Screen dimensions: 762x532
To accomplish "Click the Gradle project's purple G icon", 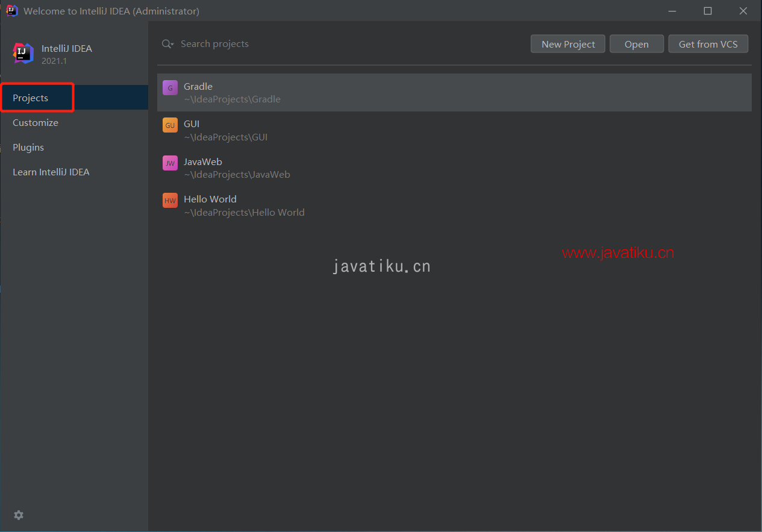I will pos(170,88).
